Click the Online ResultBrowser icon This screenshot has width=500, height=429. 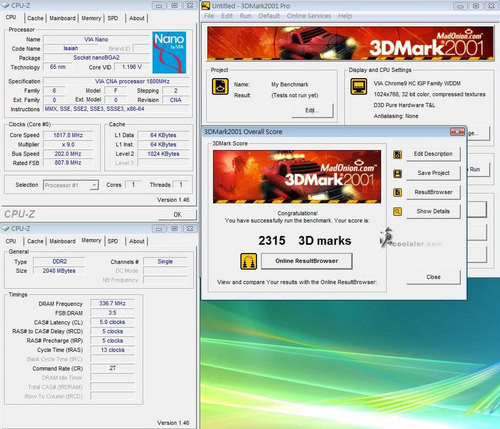(x=249, y=261)
